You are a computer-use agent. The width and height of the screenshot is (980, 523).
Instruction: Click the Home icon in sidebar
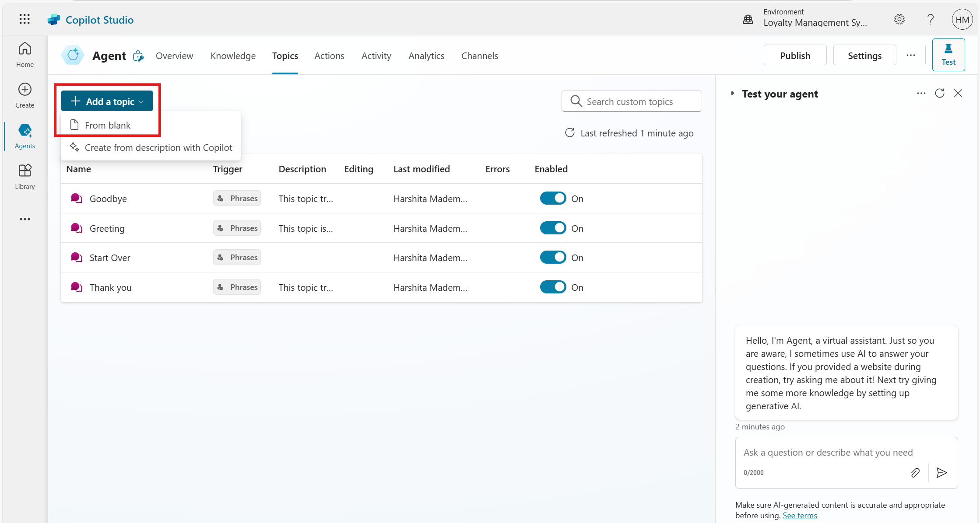25,49
